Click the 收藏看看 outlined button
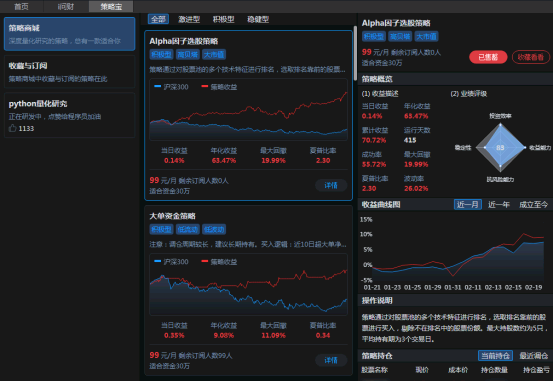The image size is (554, 381). point(530,57)
